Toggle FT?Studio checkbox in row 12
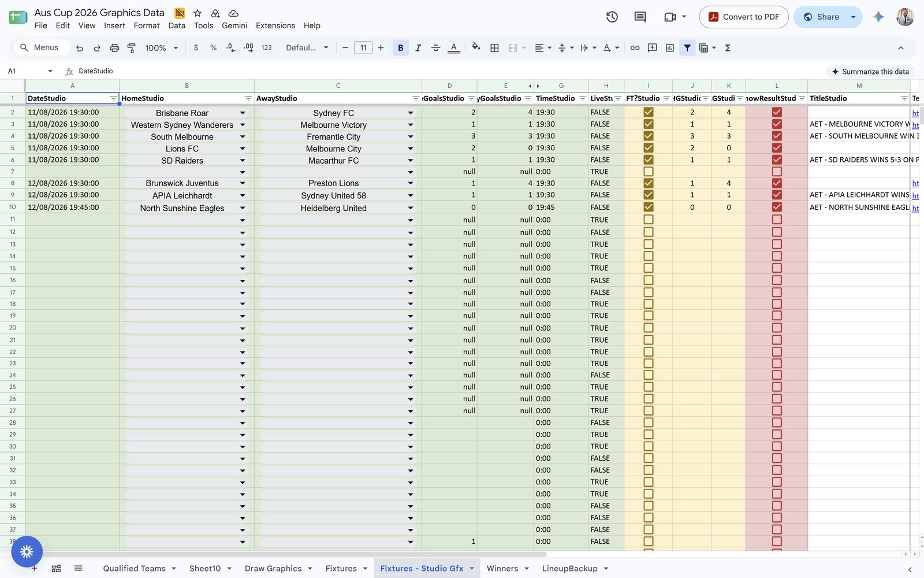The height and width of the screenshot is (578, 924). coord(648,232)
